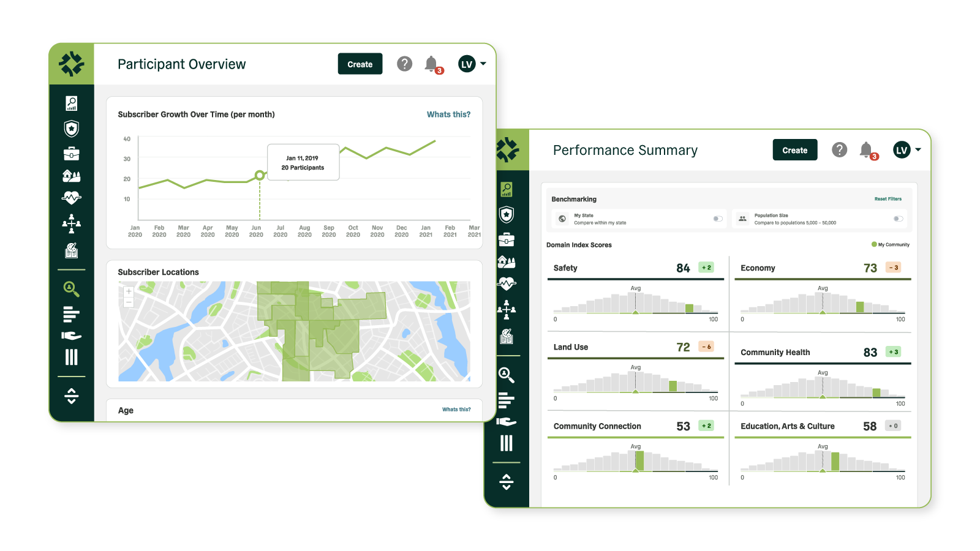Open safety shield icon in Performance Summary sidebar
The image size is (980, 551).
click(x=507, y=215)
